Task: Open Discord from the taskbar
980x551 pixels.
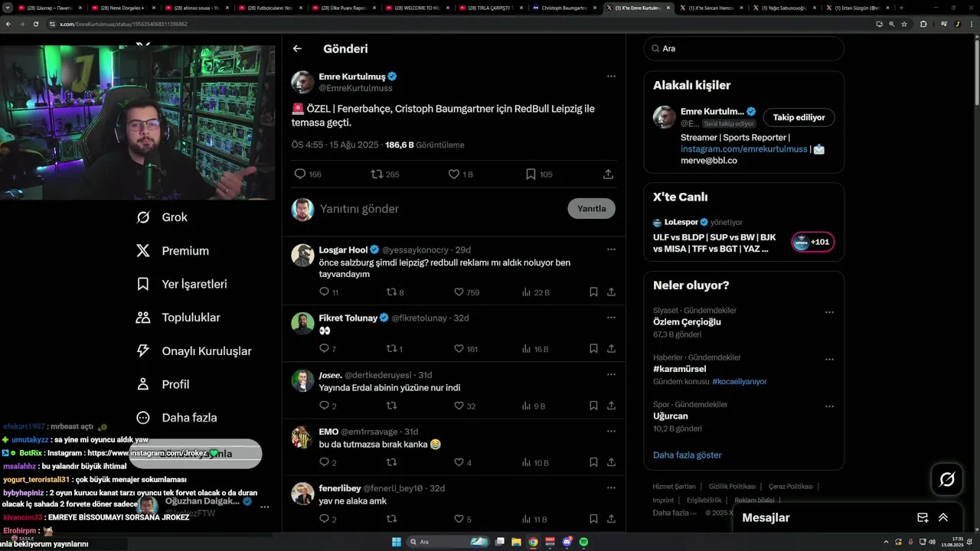Action: click(x=567, y=542)
